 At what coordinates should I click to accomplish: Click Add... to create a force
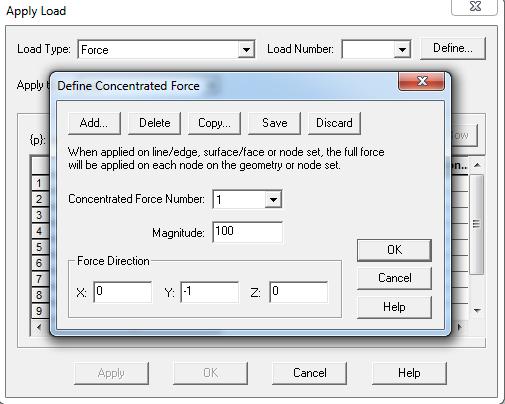(94, 123)
